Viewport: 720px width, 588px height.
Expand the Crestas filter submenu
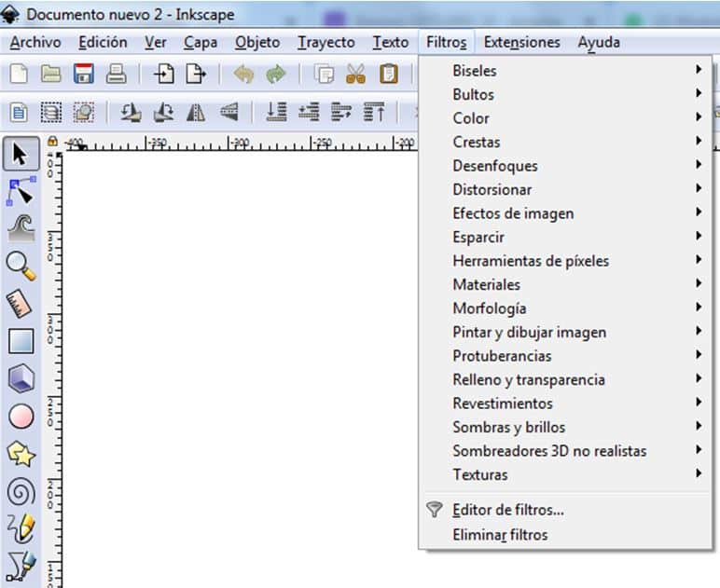566,143
